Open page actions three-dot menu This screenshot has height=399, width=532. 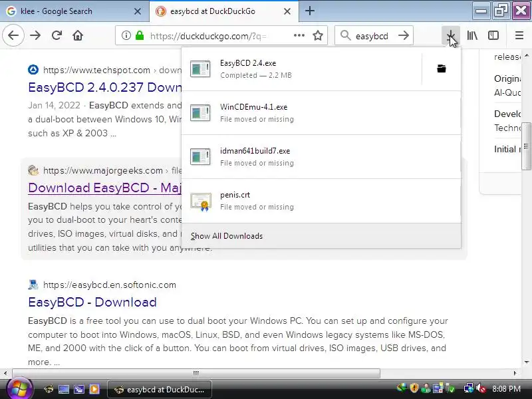click(x=299, y=35)
